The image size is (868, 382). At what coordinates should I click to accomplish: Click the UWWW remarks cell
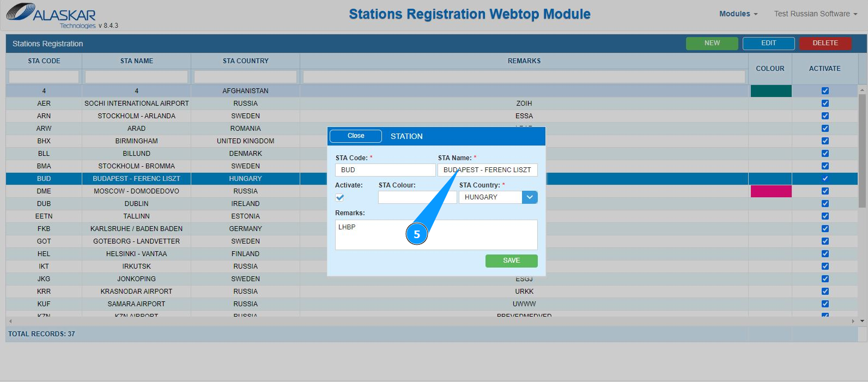(x=524, y=304)
